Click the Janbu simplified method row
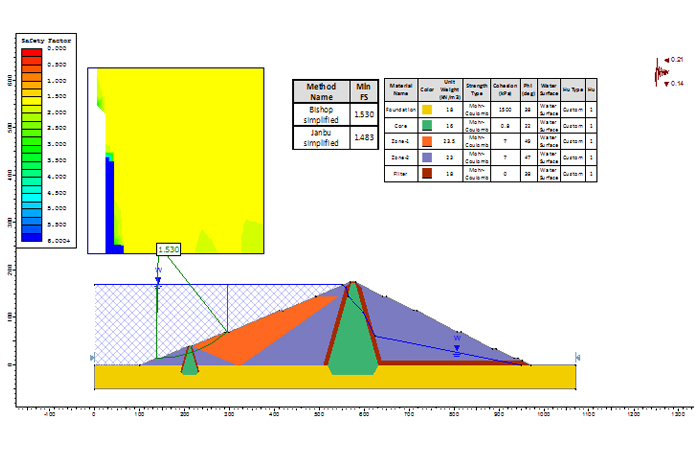700x450 pixels. tap(325, 141)
